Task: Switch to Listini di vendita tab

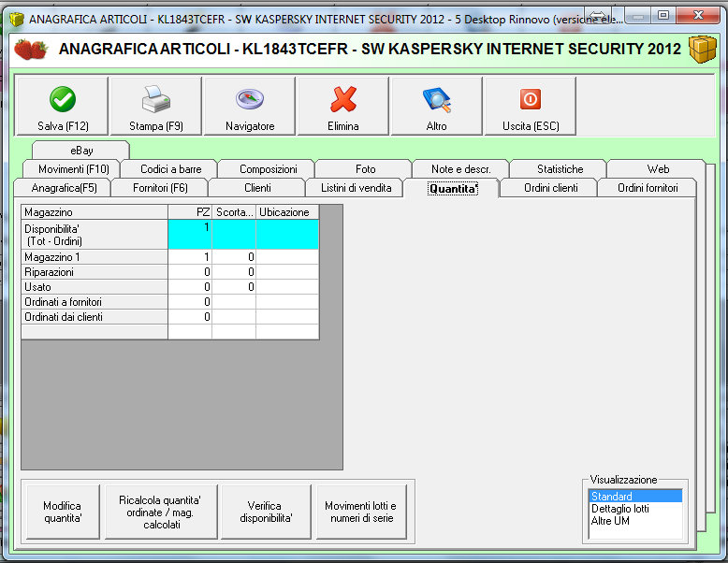Action: tap(356, 188)
